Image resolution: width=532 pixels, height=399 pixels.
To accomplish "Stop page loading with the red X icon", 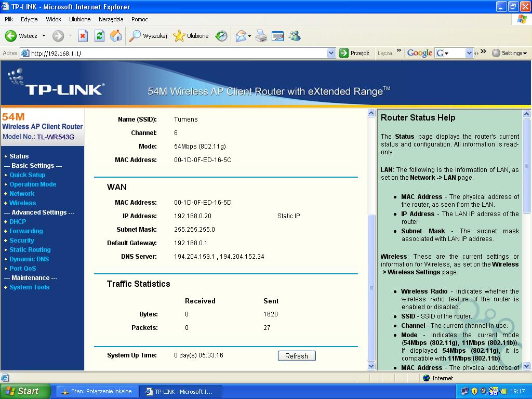I will point(83,36).
